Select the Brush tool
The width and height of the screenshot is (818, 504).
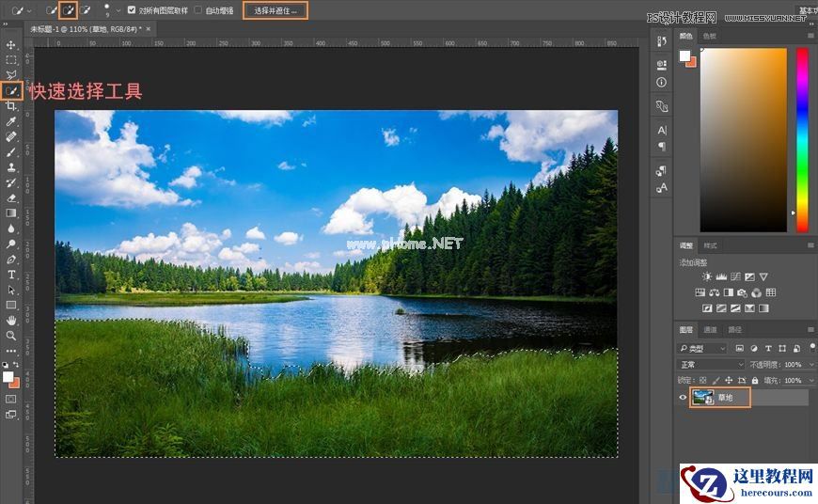point(11,151)
